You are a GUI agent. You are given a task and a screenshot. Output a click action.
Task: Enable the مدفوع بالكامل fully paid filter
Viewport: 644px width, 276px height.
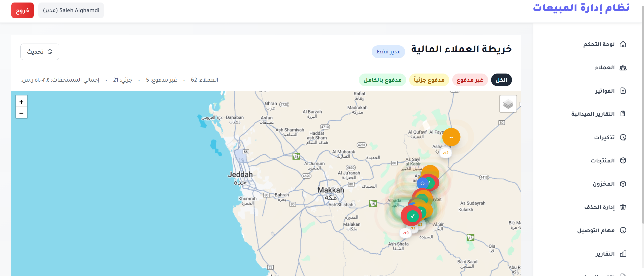coord(382,80)
